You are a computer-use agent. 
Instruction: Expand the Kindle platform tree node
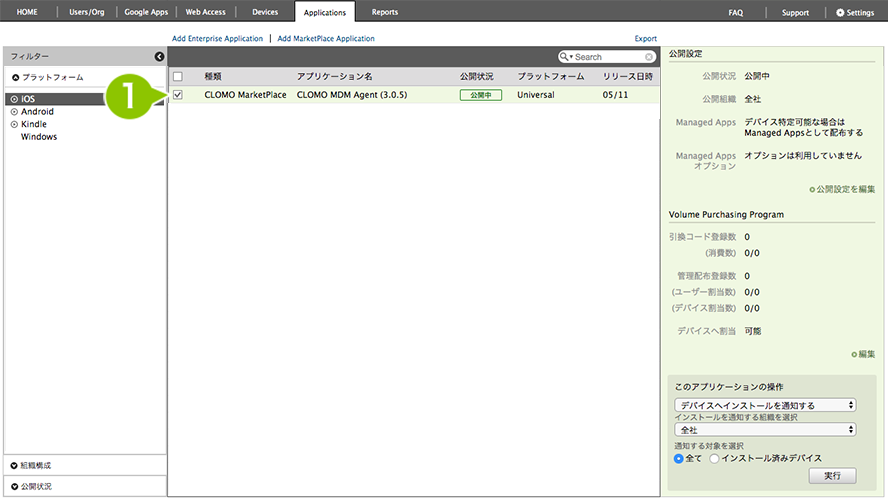[14, 124]
